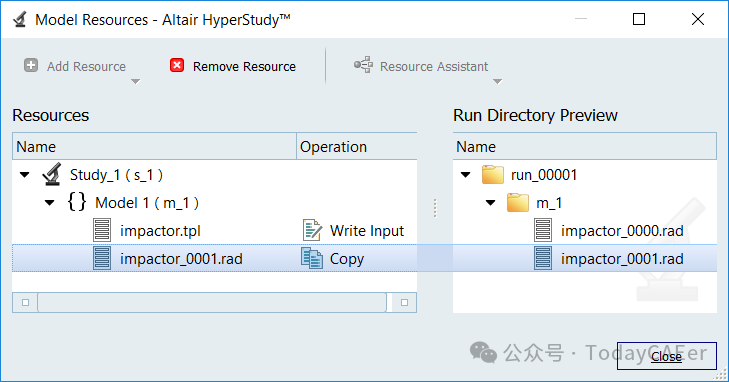Select the Study_1 ( s_1 ) row text
Viewport: 729px width, 382px height.
click(116, 175)
